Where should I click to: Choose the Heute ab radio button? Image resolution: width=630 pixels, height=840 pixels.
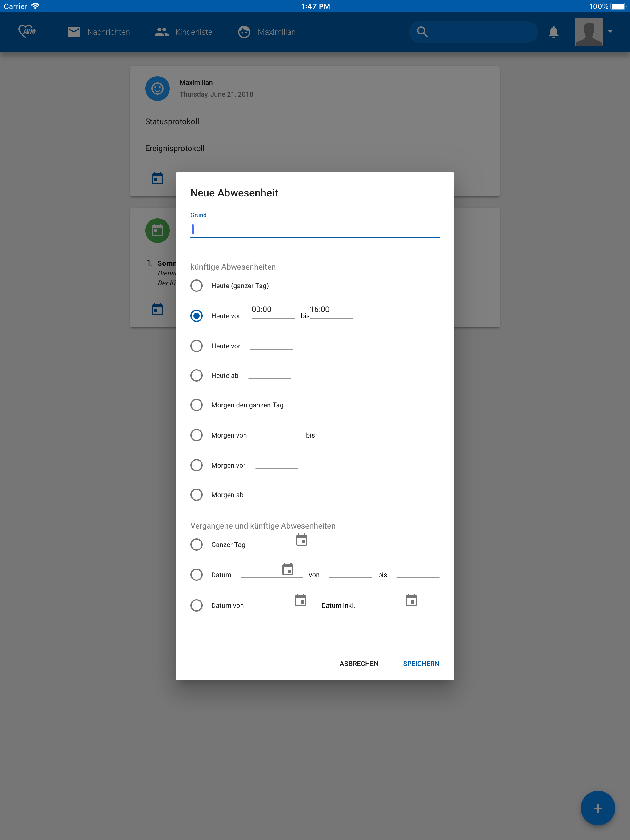tap(197, 375)
